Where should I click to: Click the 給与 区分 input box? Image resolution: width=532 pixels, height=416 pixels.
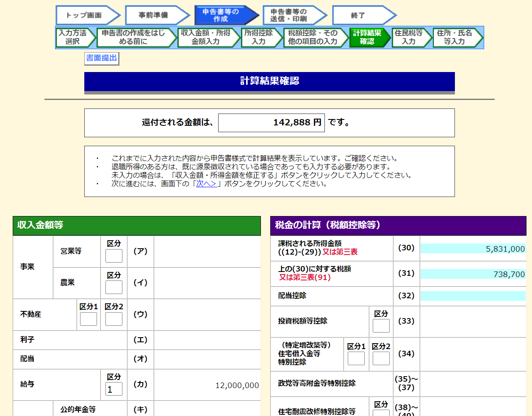(114, 389)
